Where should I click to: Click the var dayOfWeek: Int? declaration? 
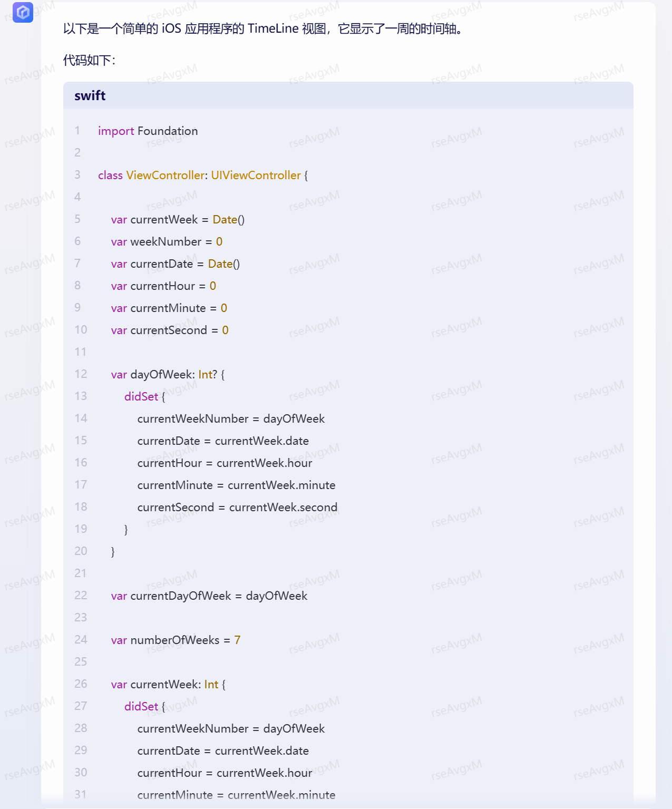(x=168, y=374)
